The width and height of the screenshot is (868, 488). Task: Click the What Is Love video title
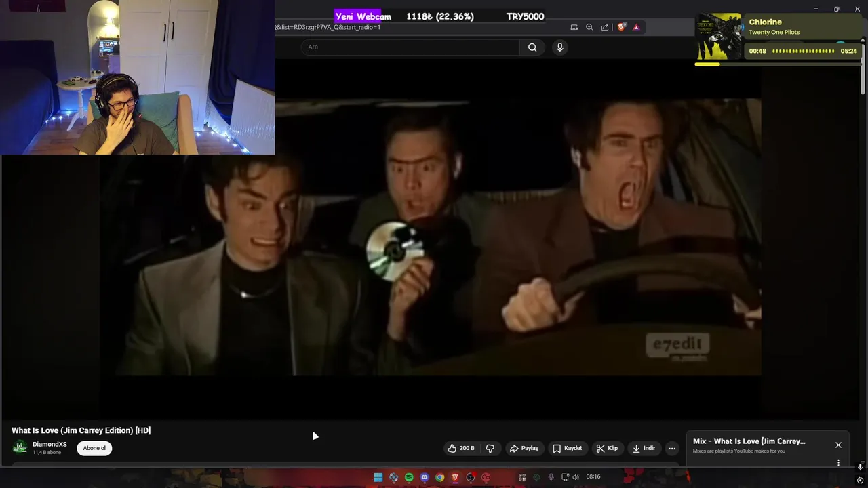click(x=81, y=430)
